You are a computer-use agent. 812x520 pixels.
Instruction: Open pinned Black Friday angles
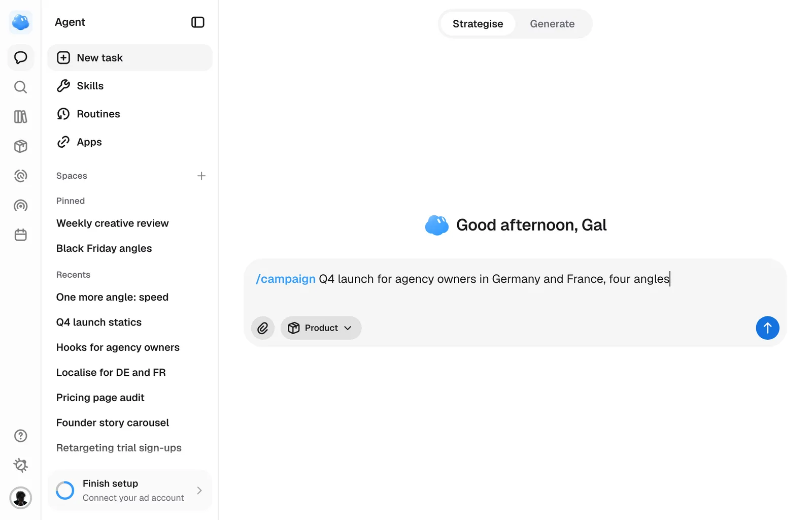point(104,248)
